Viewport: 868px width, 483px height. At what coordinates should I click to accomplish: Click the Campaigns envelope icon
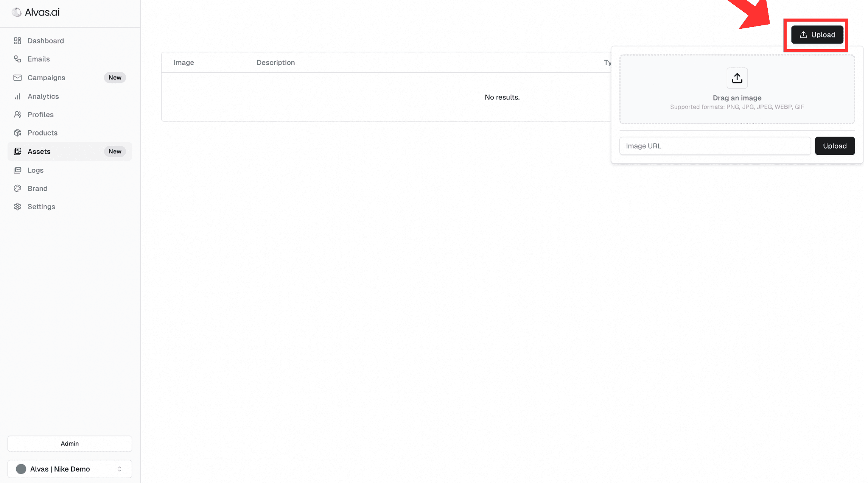coord(17,78)
